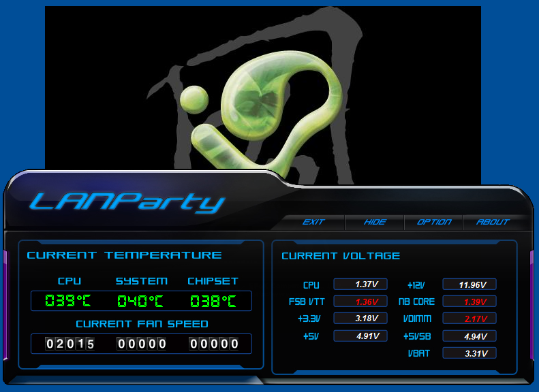Click the +12V voltage 11.96V field

pos(469,284)
